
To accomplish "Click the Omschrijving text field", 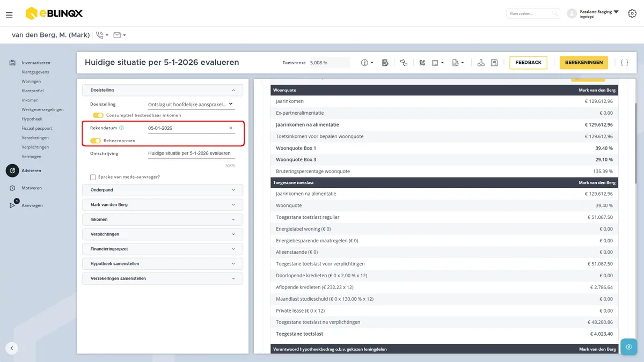I will click(191, 153).
